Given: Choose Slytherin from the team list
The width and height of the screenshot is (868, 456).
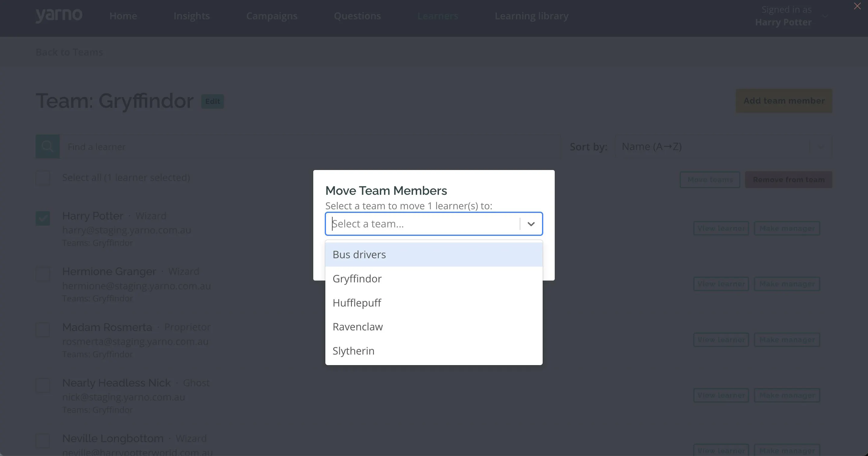Looking at the screenshot, I should (x=434, y=351).
